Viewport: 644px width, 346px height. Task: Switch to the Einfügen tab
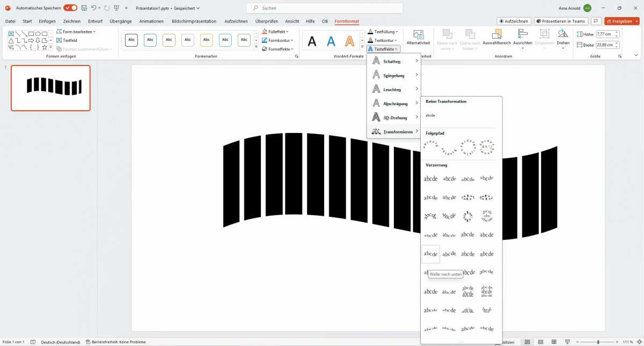click(x=47, y=21)
